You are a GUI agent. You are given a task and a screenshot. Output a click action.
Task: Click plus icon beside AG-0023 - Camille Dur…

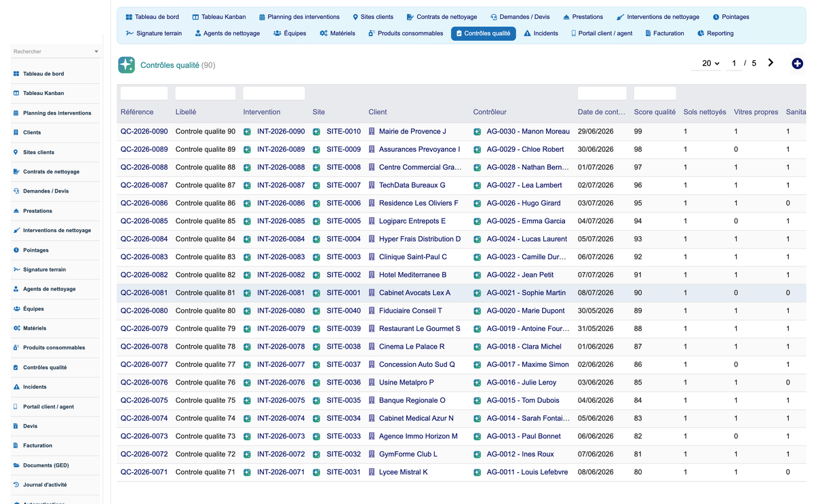coord(477,257)
